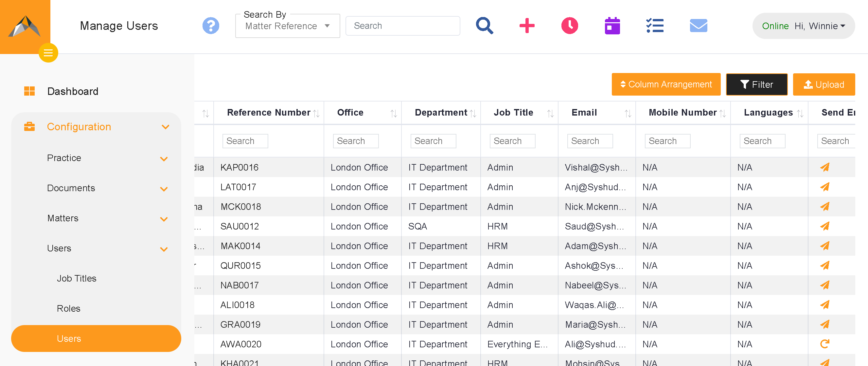Click send email icon for MCK0018

coord(824,207)
